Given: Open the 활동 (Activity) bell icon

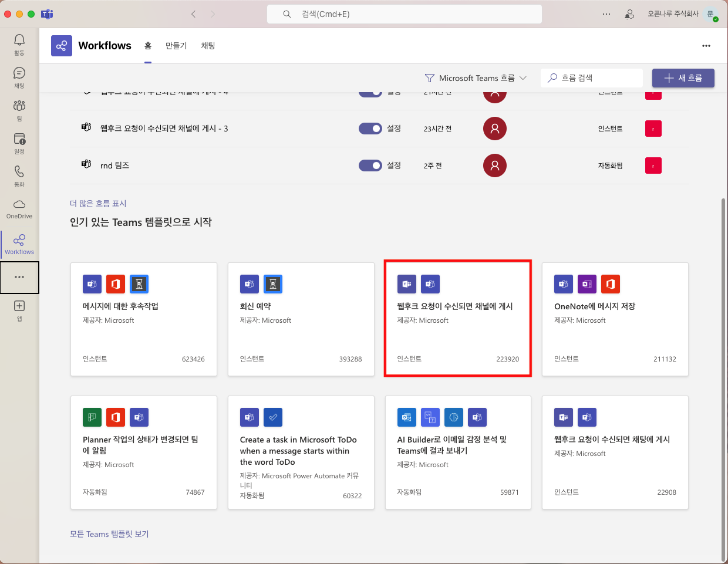Looking at the screenshot, I should pos(19,43).
